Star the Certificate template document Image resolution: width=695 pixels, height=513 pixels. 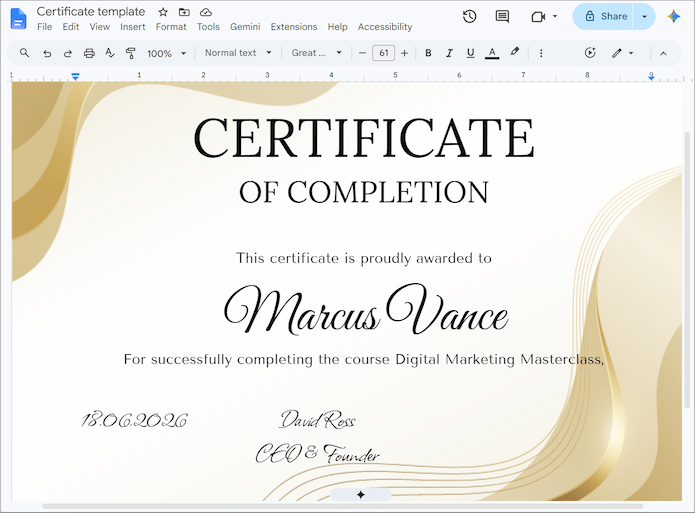[163, 12]
